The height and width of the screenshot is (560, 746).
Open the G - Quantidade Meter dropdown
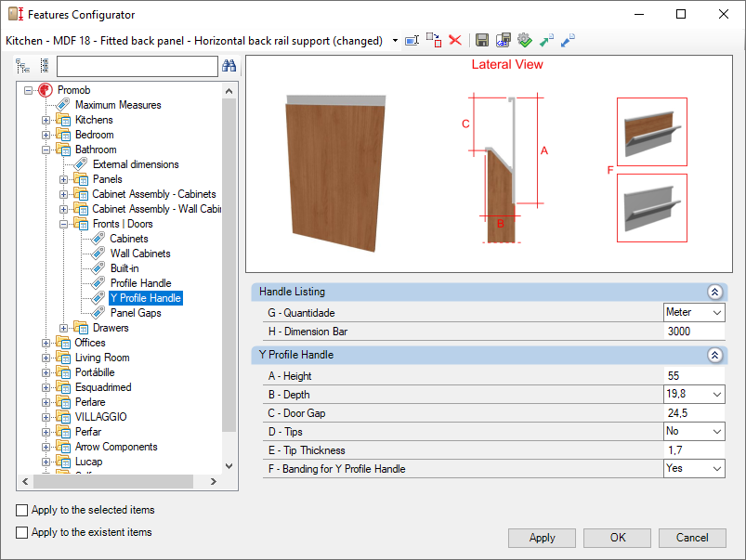tap(716, 313)
